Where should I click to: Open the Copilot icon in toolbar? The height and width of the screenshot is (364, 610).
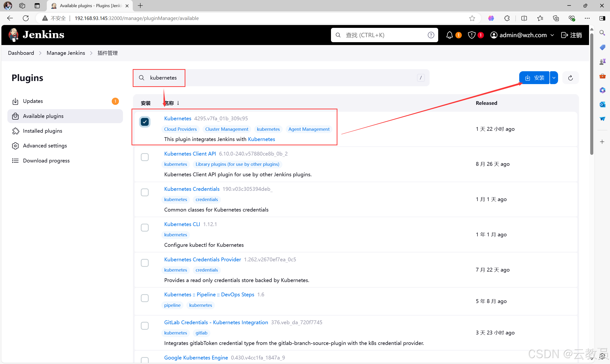tap(491, 18)
